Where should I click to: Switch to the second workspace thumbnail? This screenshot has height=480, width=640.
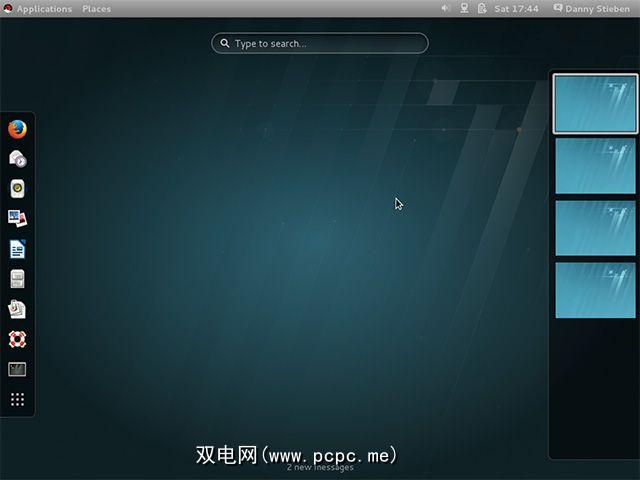[x=595, y=166]
